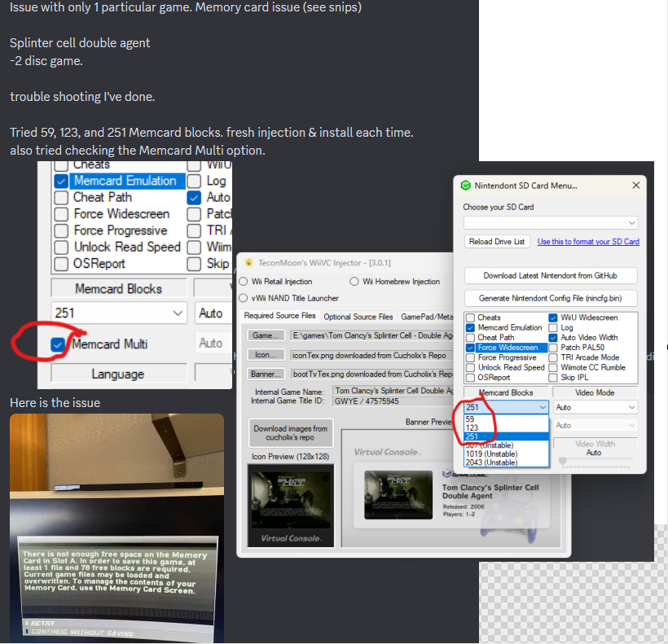The width and height of the screenshot is (668, 644).
Task: Enable Cheat Path in enlarged snip
Action: pyautogui.click(x=61, y=198)
